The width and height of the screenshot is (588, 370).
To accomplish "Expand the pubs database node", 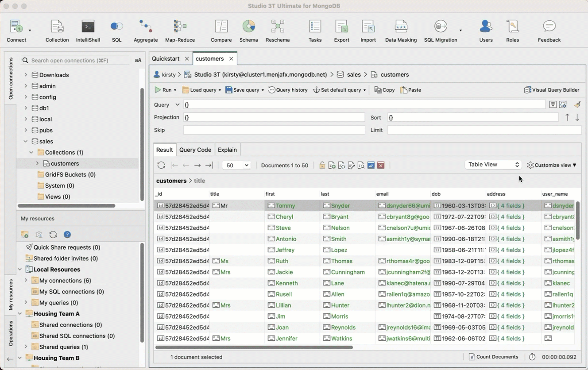I will point(26,130).
